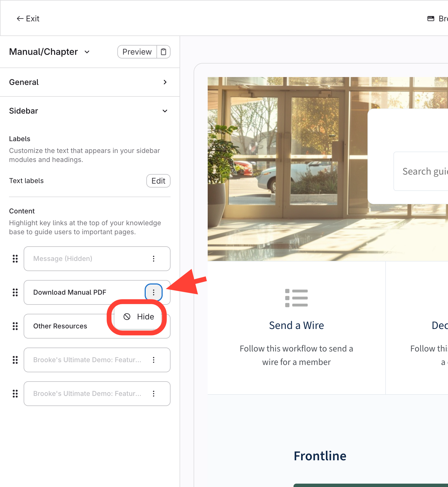Open the three-dot menu for Message (Hidden)
The height and width of the screenshot is (487, 448).
[x=154, y=259]
